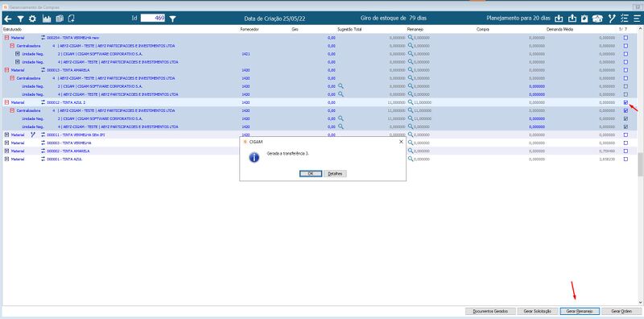The height and width of the screenshot is (319, 644).
Task: Open Detalhes in the CIGAM dialog
Action: [x=335, y=174]
